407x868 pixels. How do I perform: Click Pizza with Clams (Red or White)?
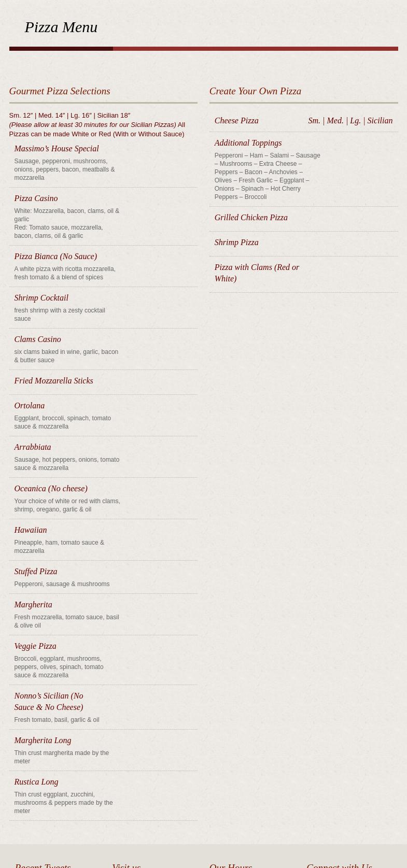pyautogui.click(x=256, y=273)
